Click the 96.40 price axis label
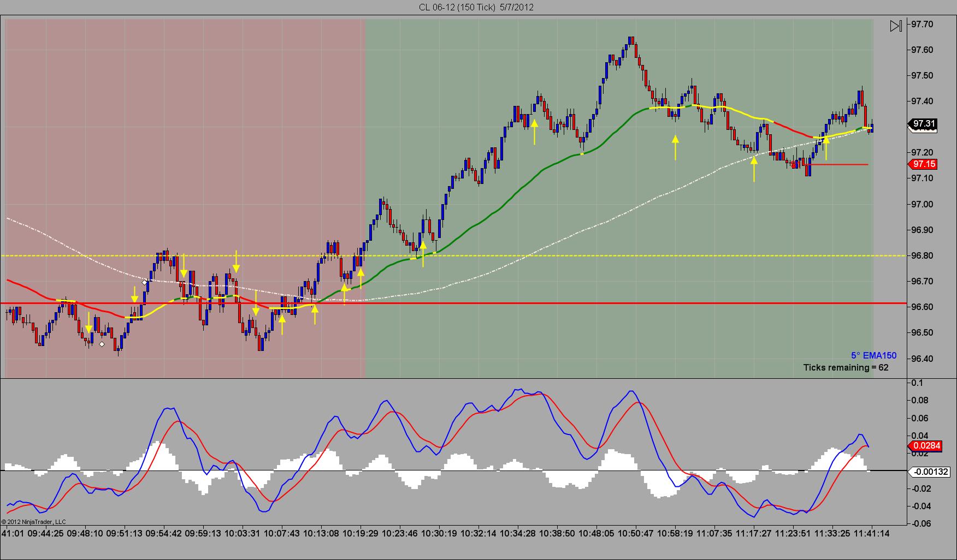This screenshot has height=560, width=957. (x=922, y=359)
